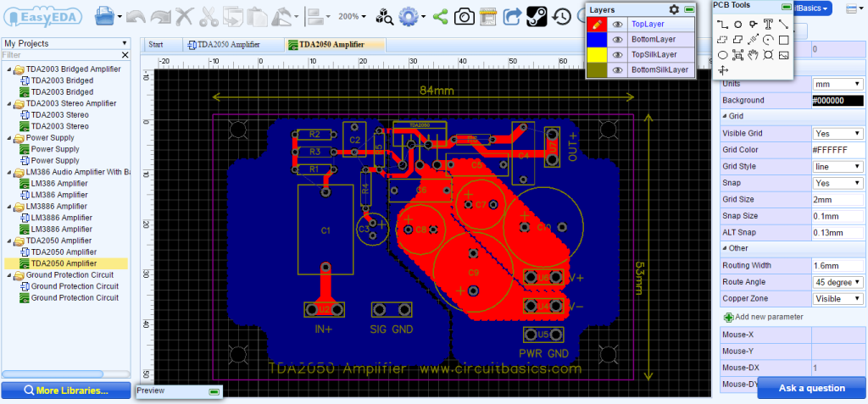Screen dimensions: 868x404
Task: Select the Hole tool in PCB Tools
Action: pos(768,55)
